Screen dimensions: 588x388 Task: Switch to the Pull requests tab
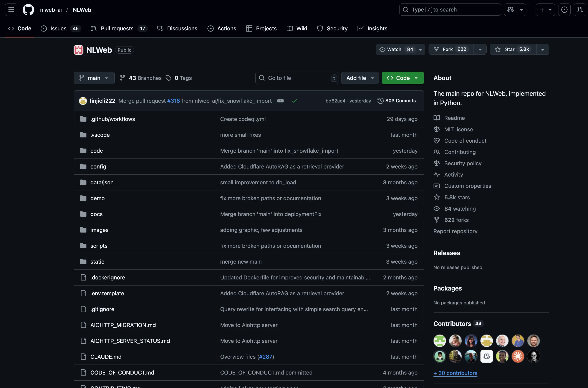[x=119, y=28]
